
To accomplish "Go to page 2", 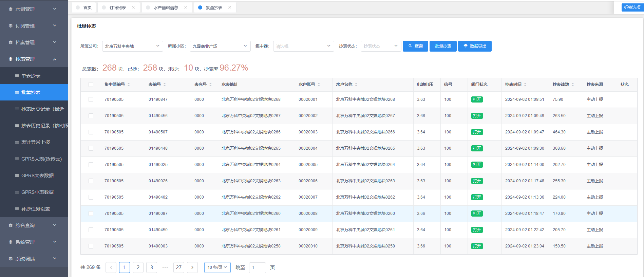I will coord(138,267).
